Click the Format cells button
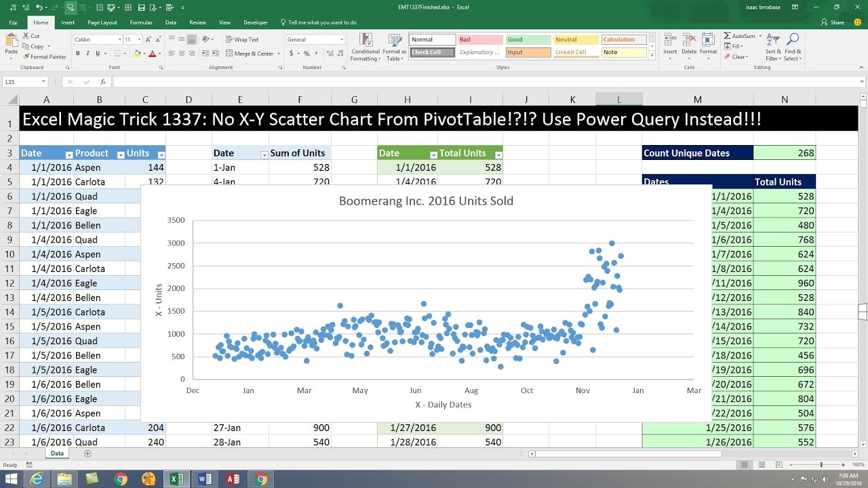The width and height of the screenshot is (868, 488). click(x=708, y=45)
